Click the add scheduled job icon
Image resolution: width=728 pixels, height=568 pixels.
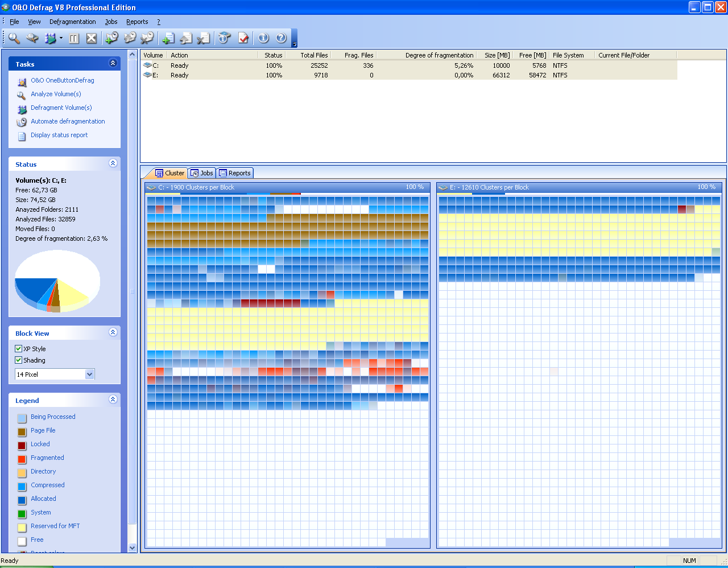(111, 38)
